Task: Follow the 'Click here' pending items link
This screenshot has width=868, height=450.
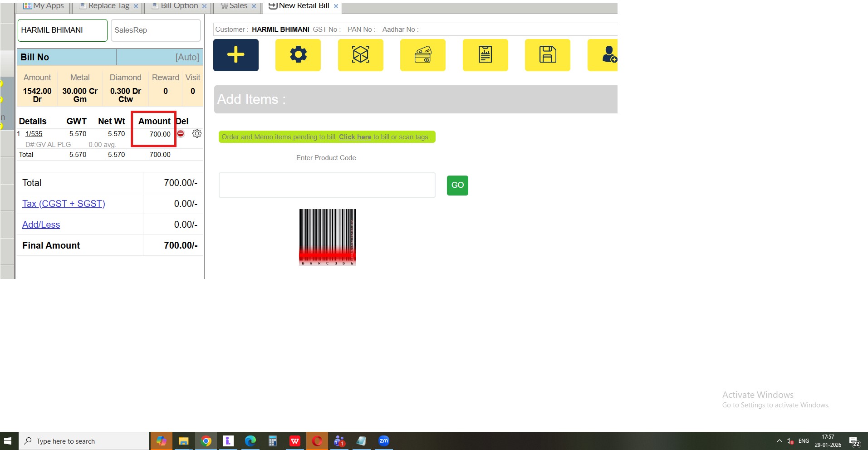Action: click(355, 137)
